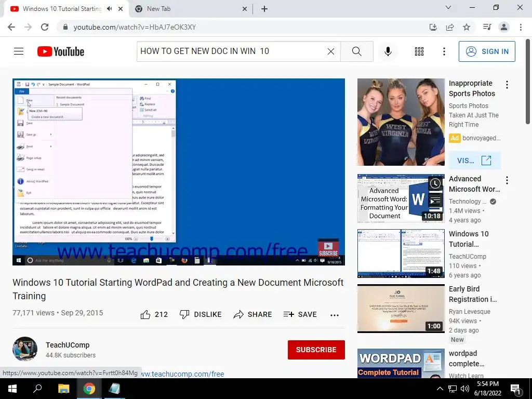Open a new browser tab
532x399 pixels.
point(264,9)
